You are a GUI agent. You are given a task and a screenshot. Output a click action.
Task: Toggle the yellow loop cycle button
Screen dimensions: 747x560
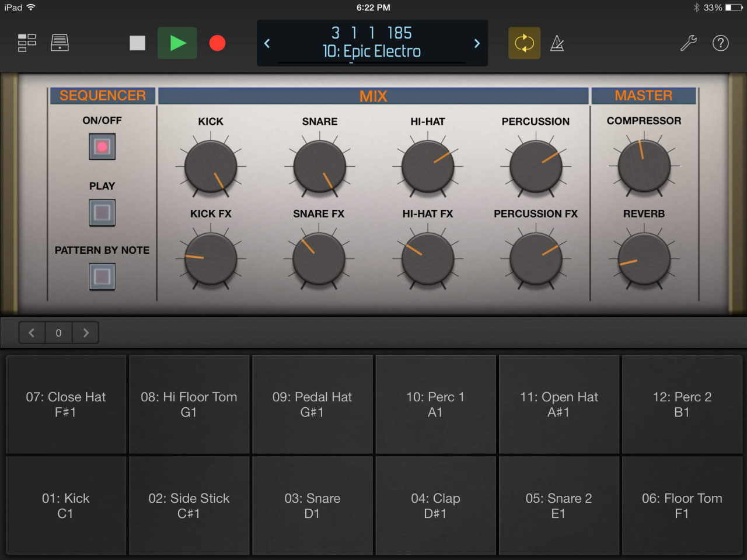[x=524, y=43]
